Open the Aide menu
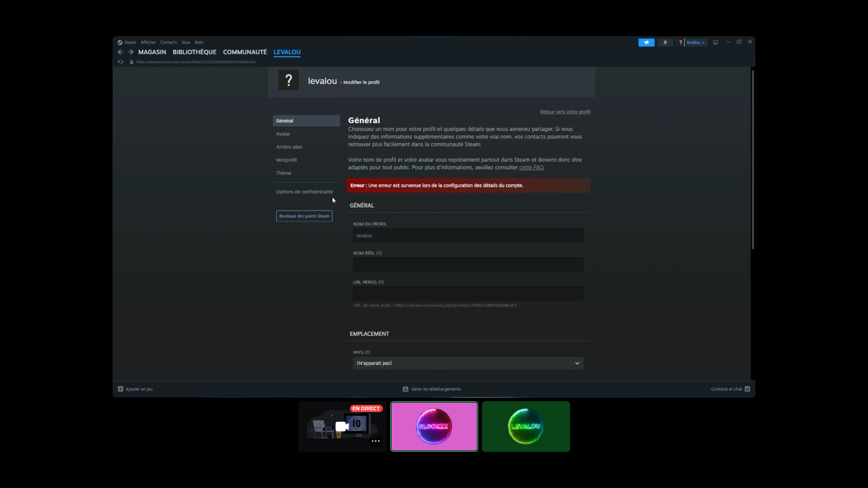This screenshot has width=868, height=488. tap(199, 42)
